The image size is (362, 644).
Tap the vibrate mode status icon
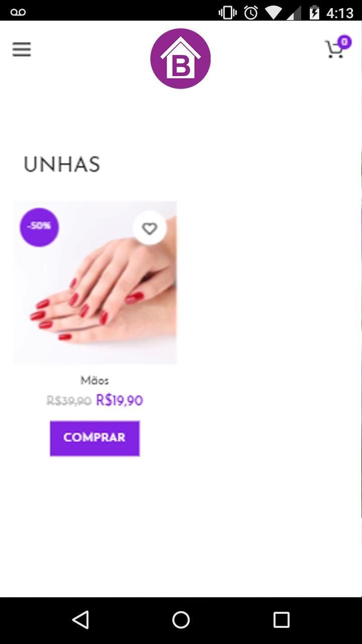pos(228,13)
